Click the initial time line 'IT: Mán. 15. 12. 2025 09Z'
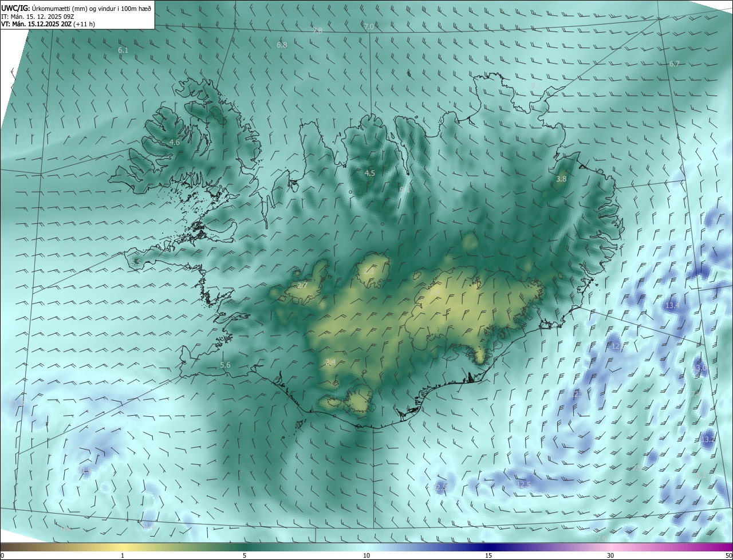The height and width of the screenshot is (560, 733). click(x=39, y=17)
